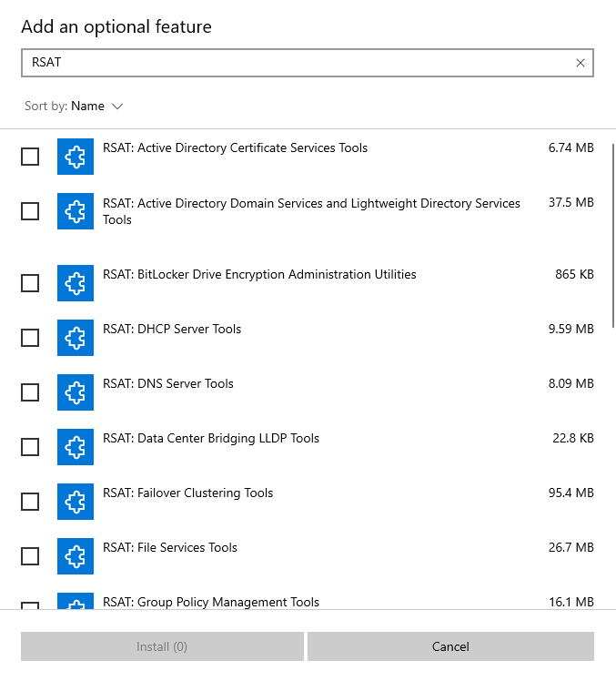Click the 37.5 MB size value
This screenshot has height=681, width=616.
pyautogui.click(x=571, y=203)
